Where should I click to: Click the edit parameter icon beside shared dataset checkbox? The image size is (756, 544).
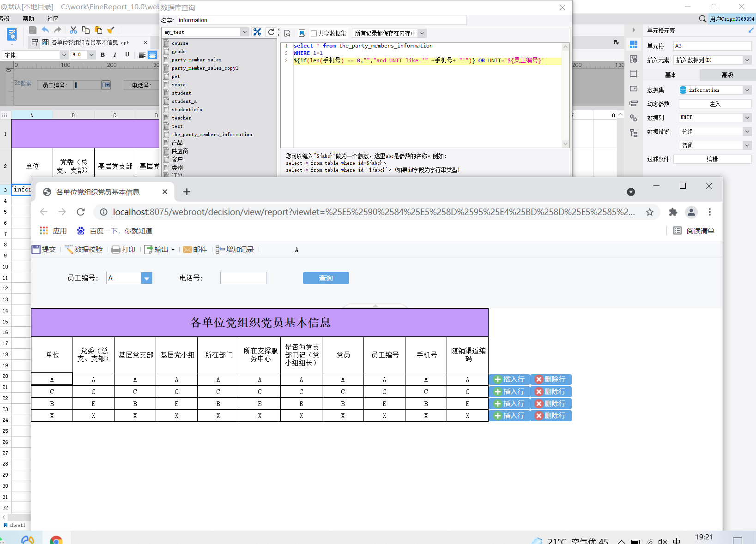coord(302,33)
